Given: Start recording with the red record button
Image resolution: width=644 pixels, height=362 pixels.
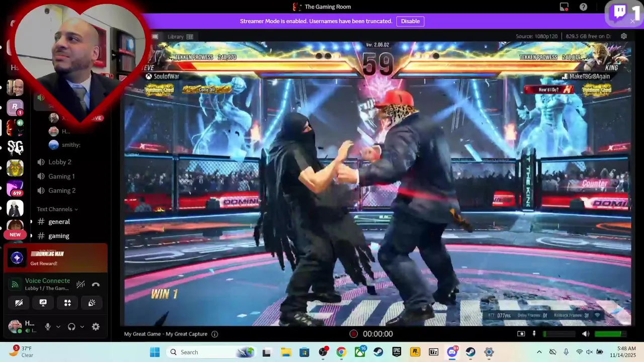Looking at the screenshot, I should pyautogui.click(x=354, y=334).
